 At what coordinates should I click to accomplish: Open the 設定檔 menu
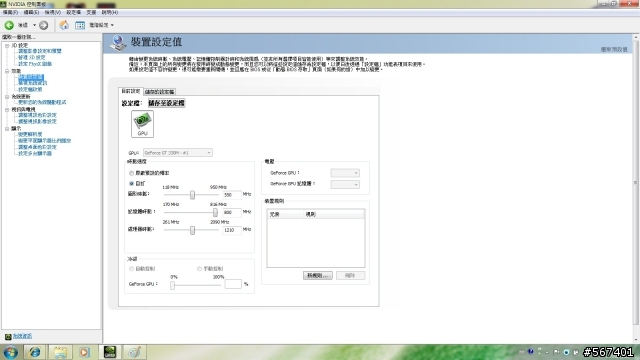pyautogui.click(x=73, y=13)
